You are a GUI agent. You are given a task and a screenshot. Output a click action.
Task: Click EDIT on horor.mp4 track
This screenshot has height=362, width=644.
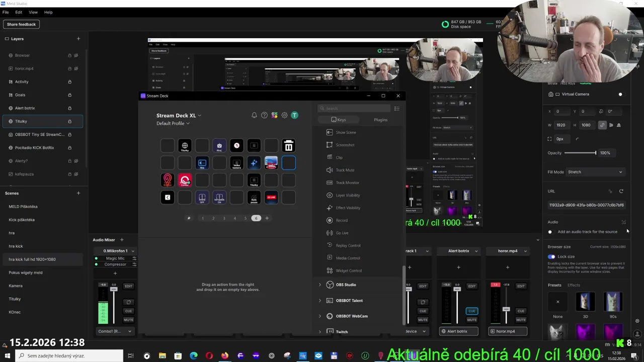coord(521,286)
